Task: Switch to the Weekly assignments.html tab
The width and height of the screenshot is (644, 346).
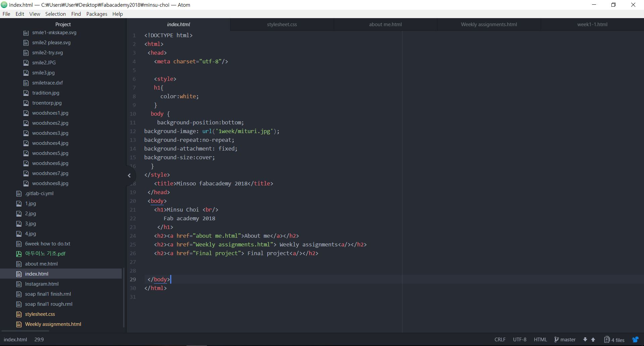Action: (x=489, y=24)
